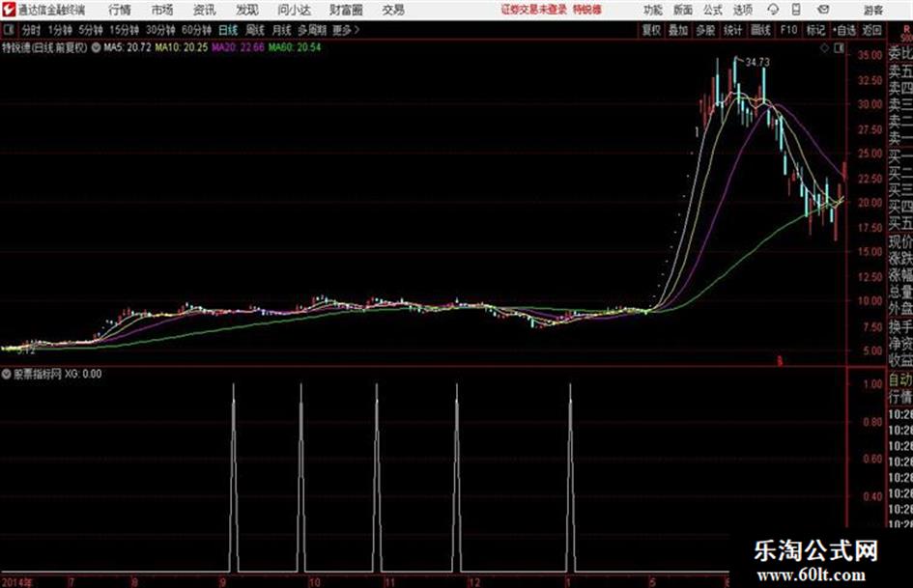Open the 问小达 menu

tap(294, 10)
